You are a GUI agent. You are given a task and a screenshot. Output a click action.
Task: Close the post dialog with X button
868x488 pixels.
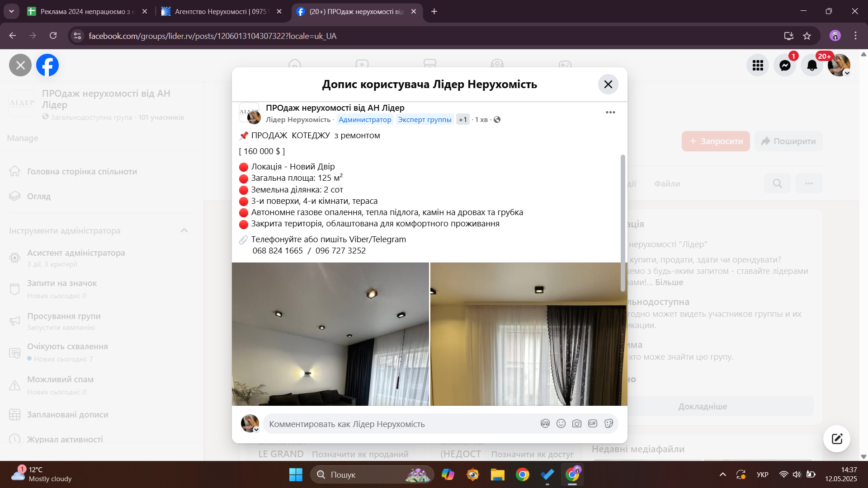click(608, 84)
